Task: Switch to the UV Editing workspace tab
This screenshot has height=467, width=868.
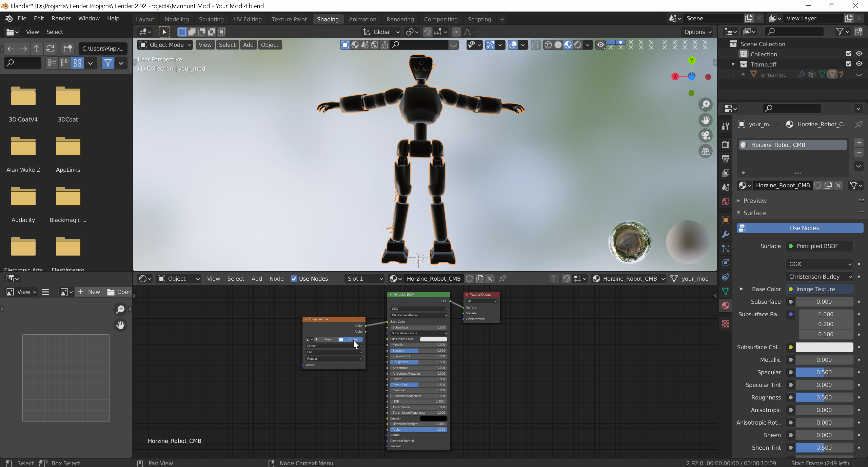Action: pyautogui.click(x=248, y=19)
